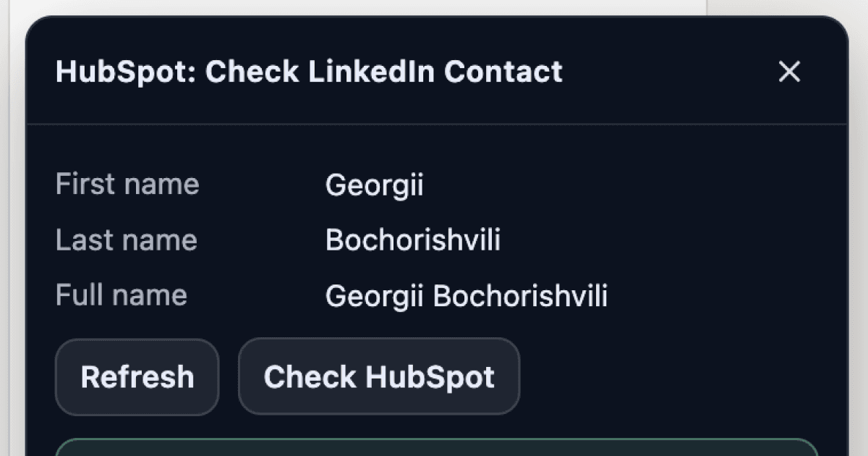Click the last name value Bochorishvili

[414, 240]
